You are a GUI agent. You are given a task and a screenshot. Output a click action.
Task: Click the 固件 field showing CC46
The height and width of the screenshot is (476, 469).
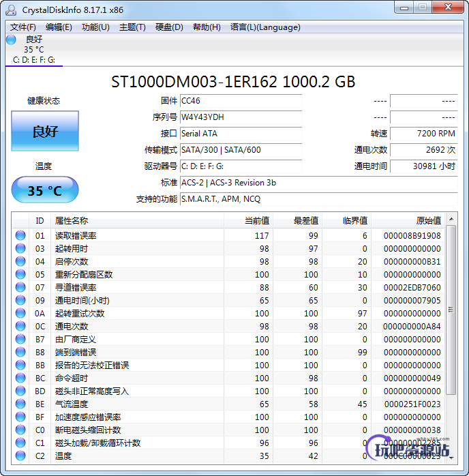241,101
